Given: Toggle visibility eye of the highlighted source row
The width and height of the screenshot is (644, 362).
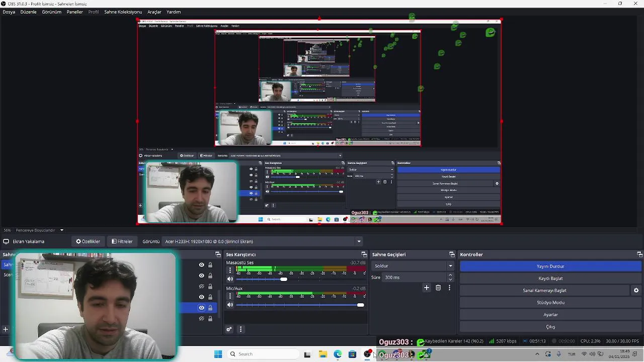Looking at the screenshot, I should (202, 308).
